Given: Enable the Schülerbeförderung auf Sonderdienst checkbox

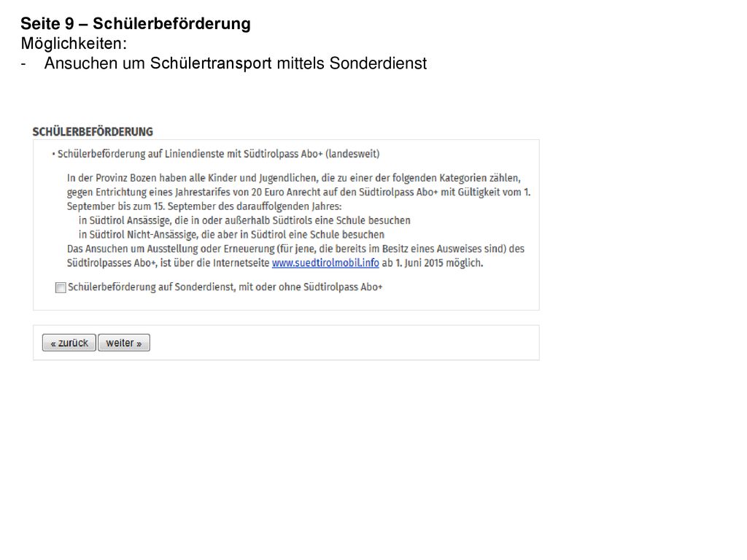Looking at the screenshot, I should [x=61, y=287].
